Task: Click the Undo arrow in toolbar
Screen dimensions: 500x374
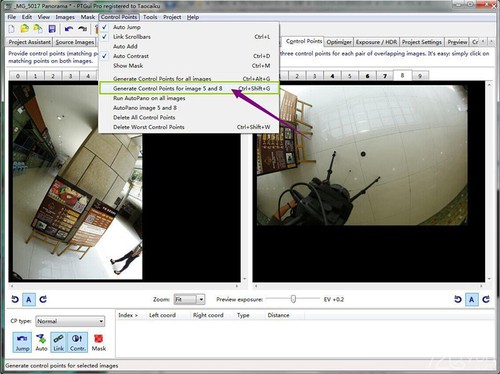Action: 69,29
